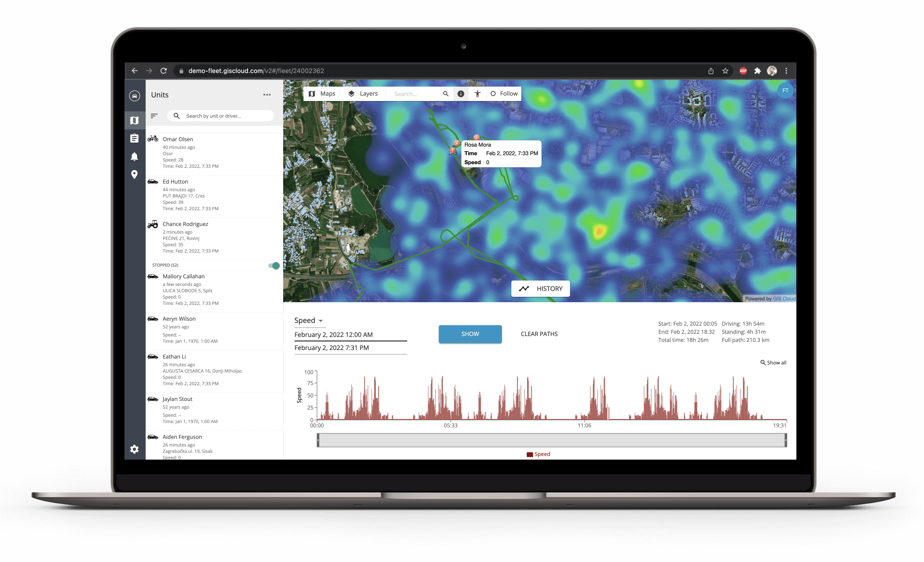Click the info icon on toolbar

461,94
